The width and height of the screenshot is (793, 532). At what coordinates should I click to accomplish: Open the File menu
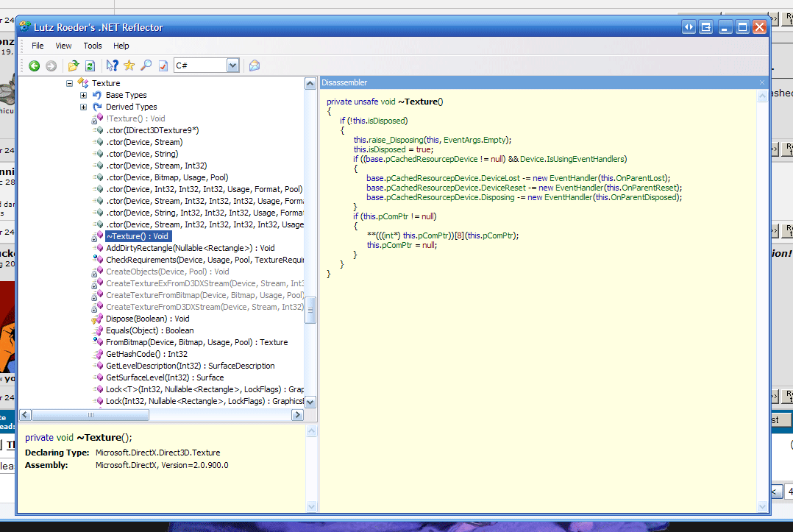pyautogui.click(x=38, y=46)
